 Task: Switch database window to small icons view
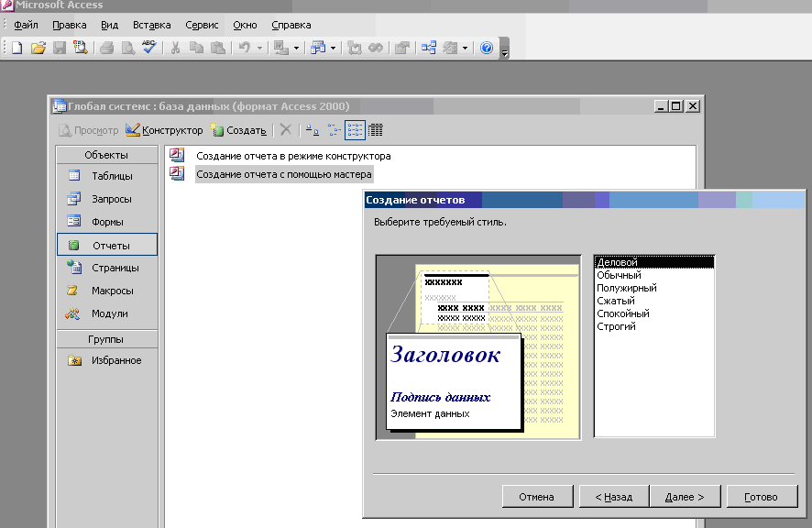click(334, 130)
